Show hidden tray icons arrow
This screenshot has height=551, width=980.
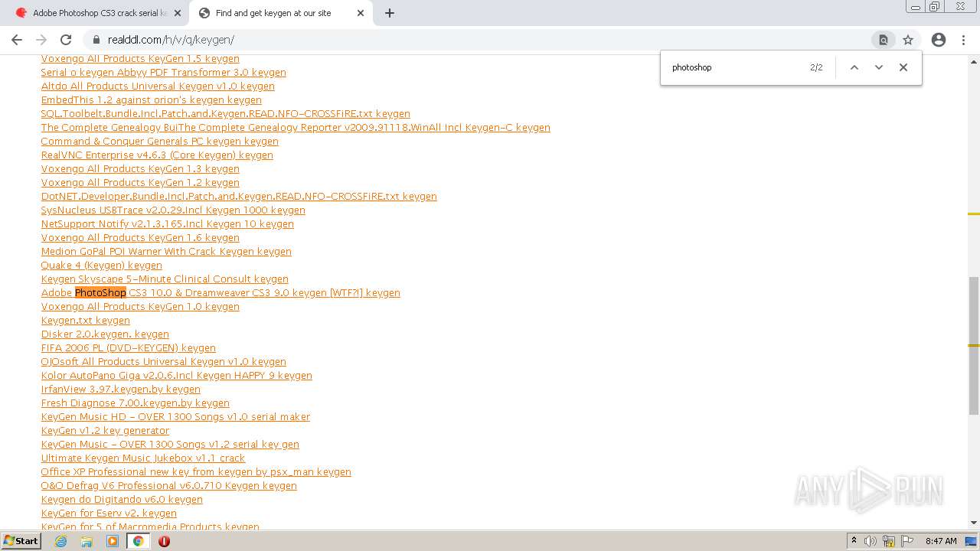click(x=854, y=541)
